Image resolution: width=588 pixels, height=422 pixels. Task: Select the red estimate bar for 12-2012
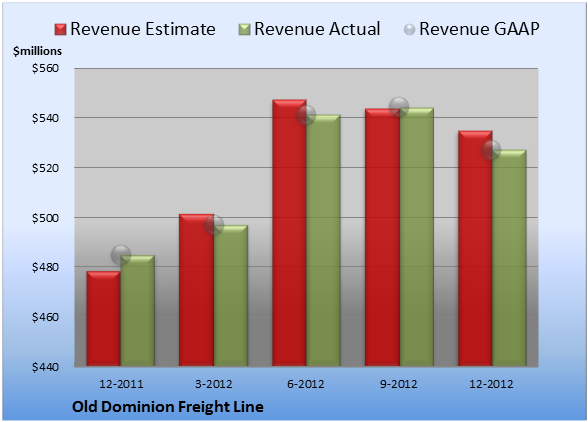pos(475,248)
